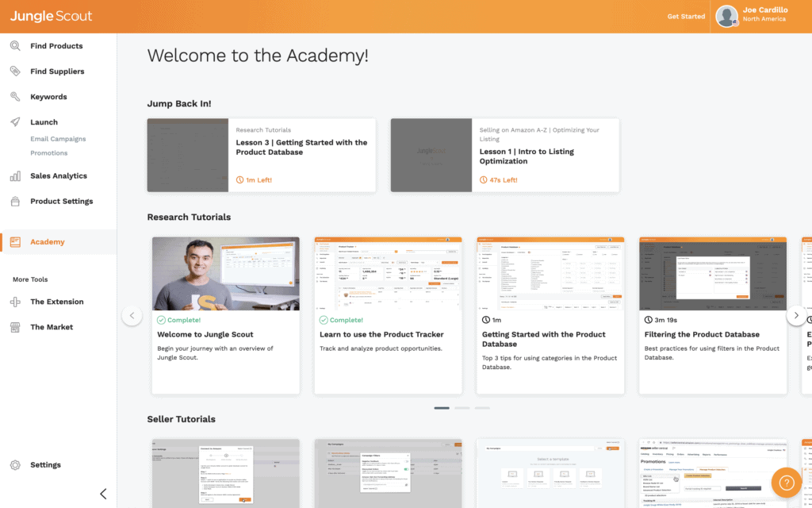Click the Get Started link
The width and height of the screenshot is (812, 508).
pyautogui.click(x=686, y=17)
